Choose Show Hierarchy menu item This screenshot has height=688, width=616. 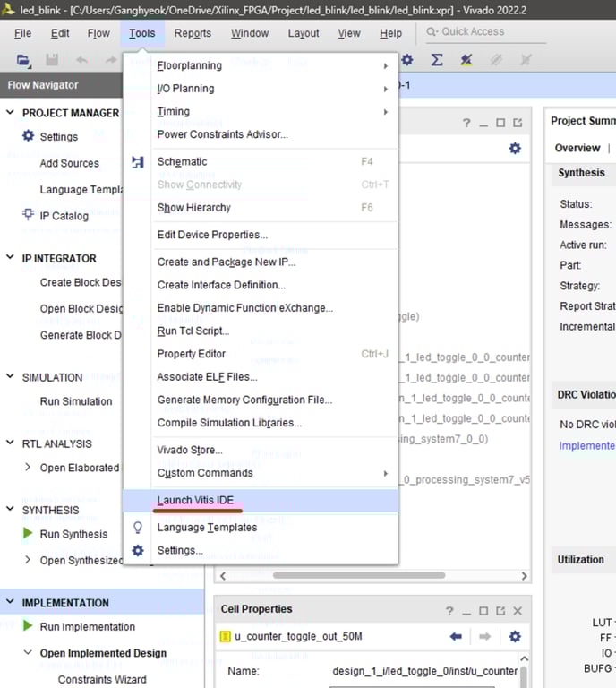pos(261,208)
